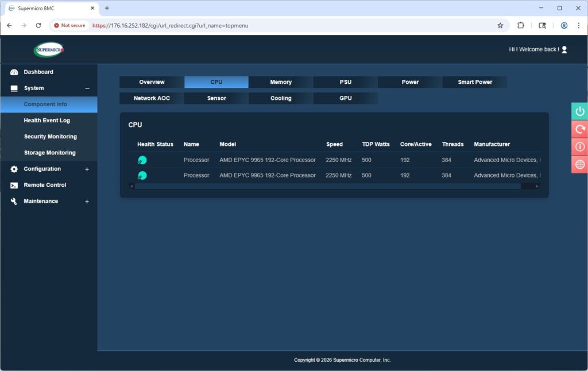
Task: Click first processor health status icon
Action: 142,160
